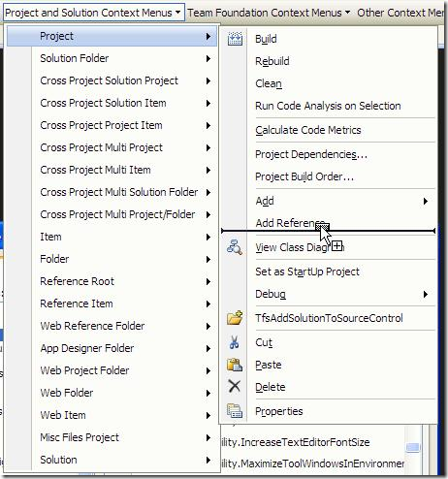The image size is (448, 479).
Task: Click the Build icon in the Project menu
Action: [x=235, y=39]
